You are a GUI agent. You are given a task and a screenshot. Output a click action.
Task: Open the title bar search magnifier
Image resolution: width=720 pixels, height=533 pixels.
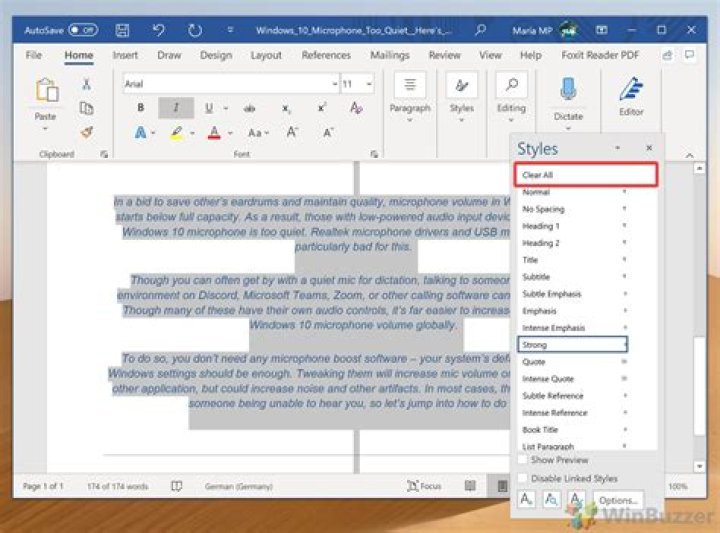point(480,30)
